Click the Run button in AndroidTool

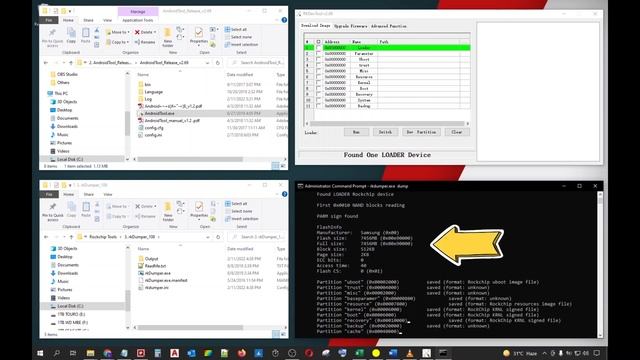[356, 132]
